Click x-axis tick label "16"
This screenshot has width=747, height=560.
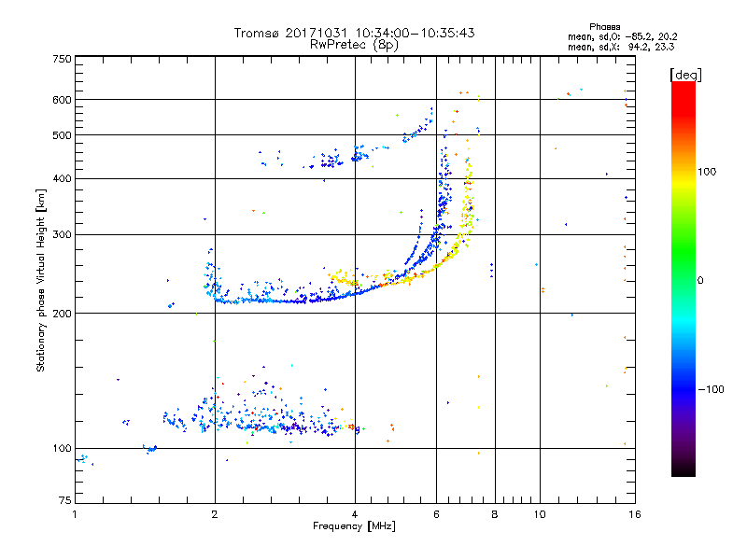coord(635,514)
